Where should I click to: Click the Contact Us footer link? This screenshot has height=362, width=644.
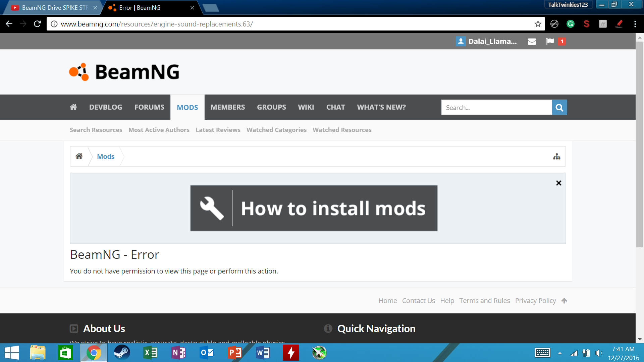click(x=419, y=301)
